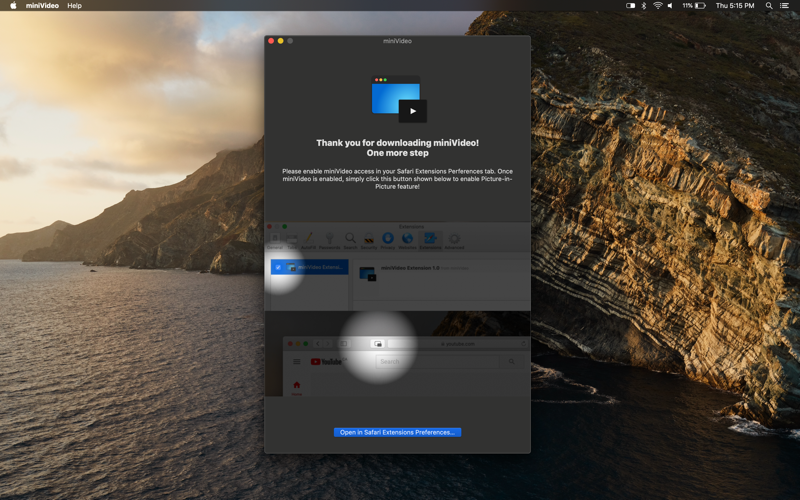Click the miniVideo app logo graphic
This screenshot has height=500, width=800.
pyautogui.click(x=399, y=99)
